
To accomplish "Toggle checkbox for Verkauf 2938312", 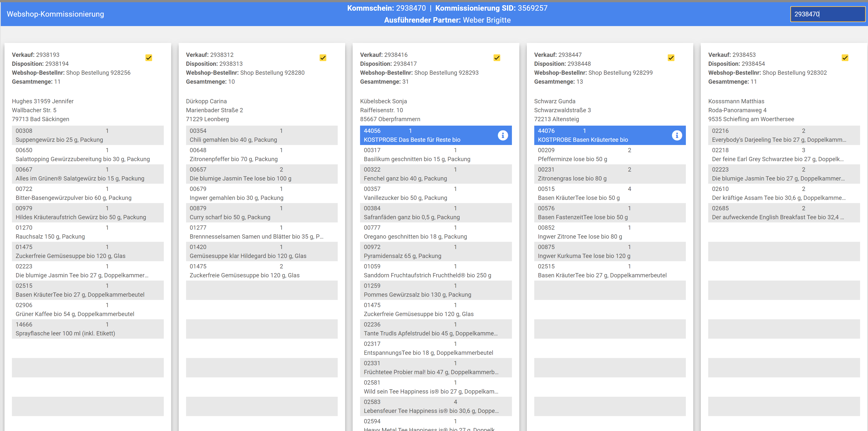I will click(323, 58).
